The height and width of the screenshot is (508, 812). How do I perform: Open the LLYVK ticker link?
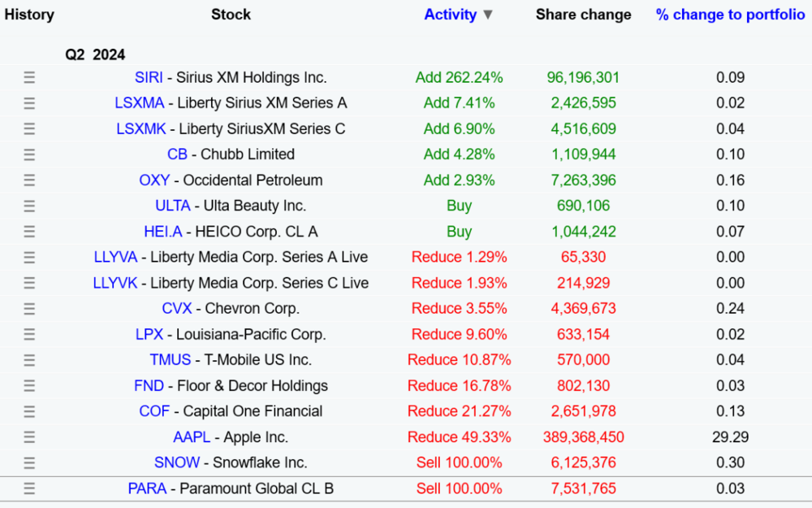(115, 283)
